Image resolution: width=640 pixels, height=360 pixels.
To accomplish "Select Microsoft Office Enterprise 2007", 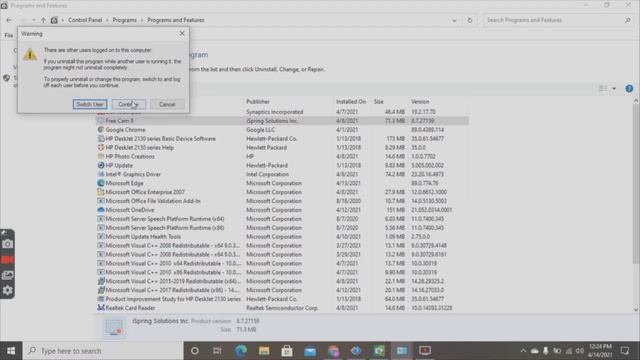I will coord(145,192).
